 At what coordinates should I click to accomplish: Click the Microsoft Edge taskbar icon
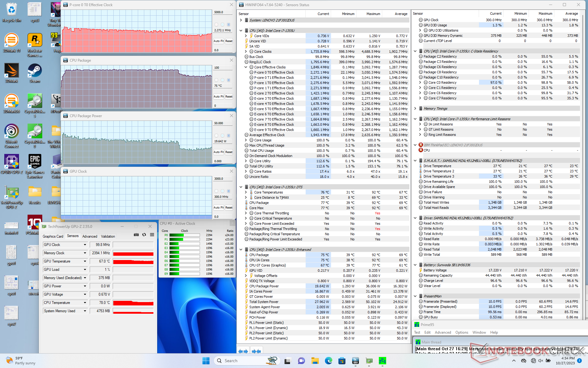328,361
